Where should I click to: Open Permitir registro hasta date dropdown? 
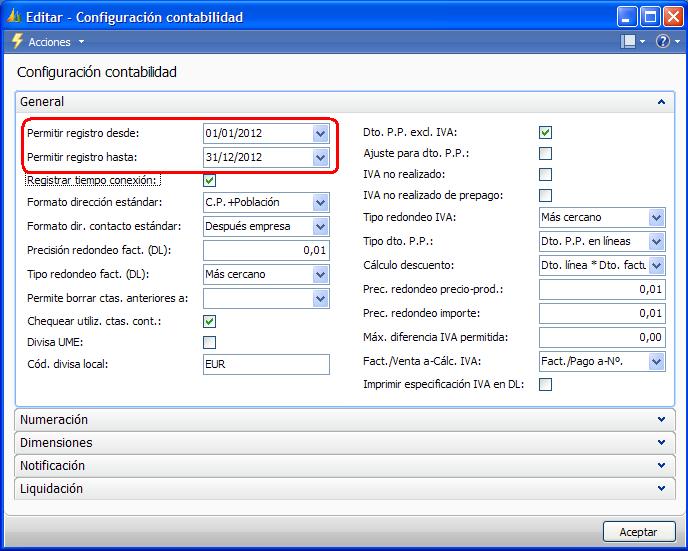(321, 157)
